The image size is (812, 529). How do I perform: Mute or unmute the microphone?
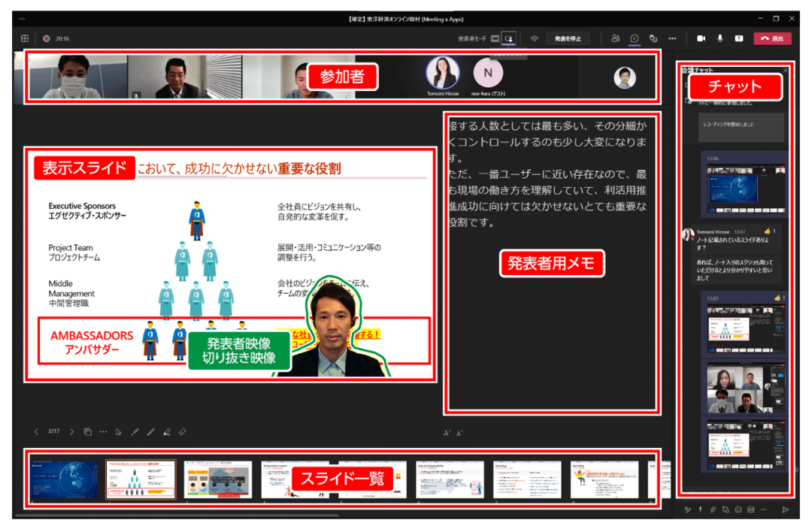click(x=720, y=38)
